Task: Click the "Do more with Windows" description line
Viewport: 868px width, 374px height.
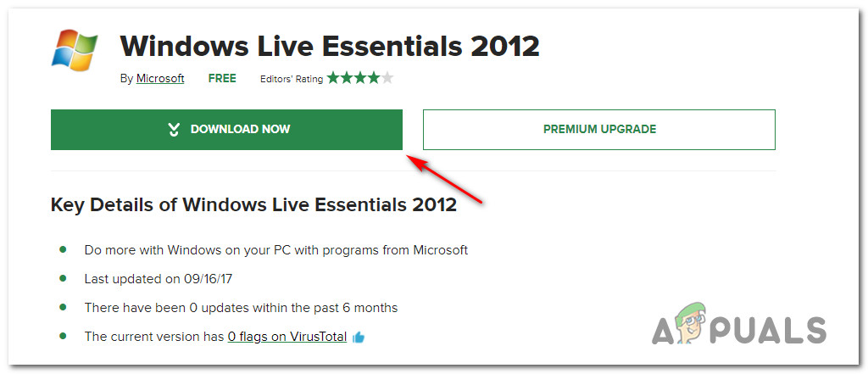Action: pyautogui.click(x=275, y=250)
